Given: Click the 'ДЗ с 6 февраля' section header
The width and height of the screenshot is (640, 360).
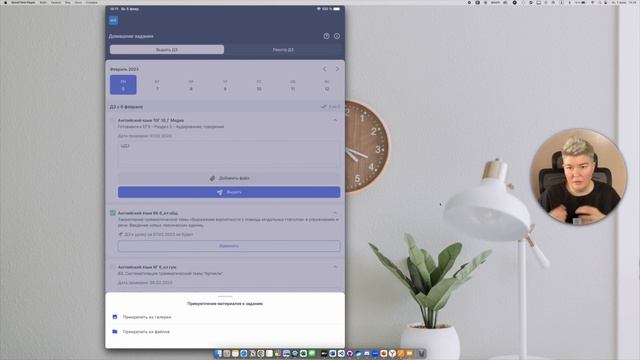Looking at the screenshot, I should pos(126,107).
